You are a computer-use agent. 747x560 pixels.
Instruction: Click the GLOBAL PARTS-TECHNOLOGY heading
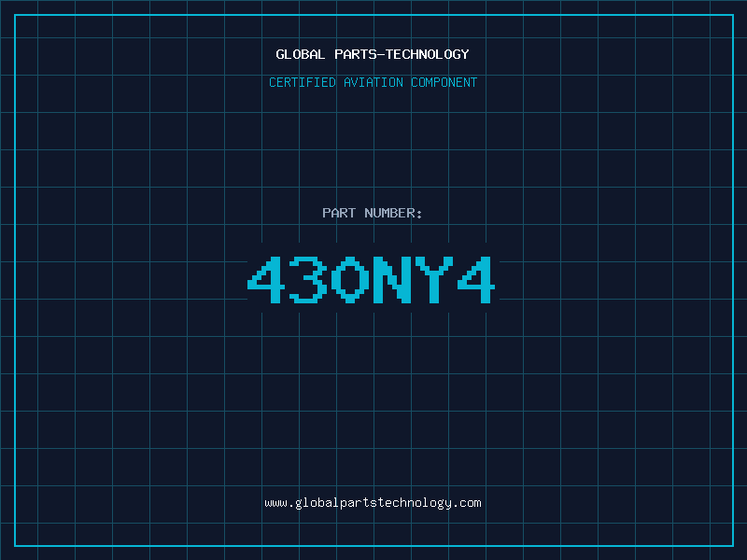click(x=373, y=54)
